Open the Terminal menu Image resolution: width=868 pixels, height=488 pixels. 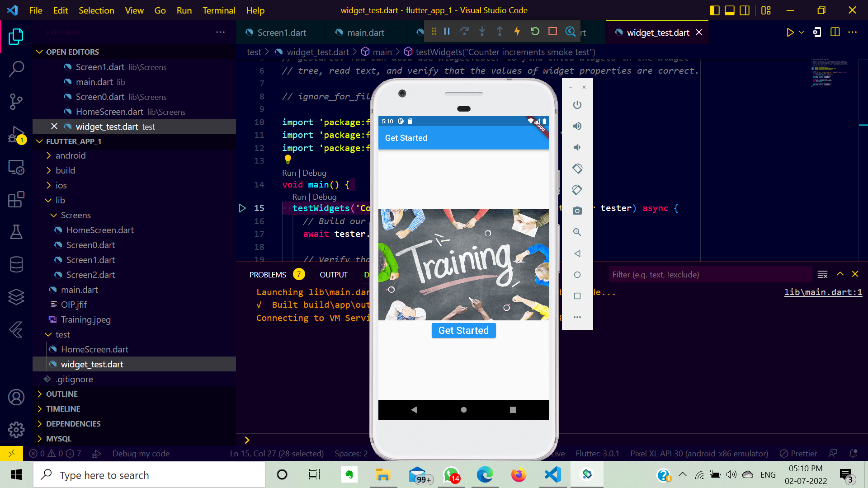(219, 10)
